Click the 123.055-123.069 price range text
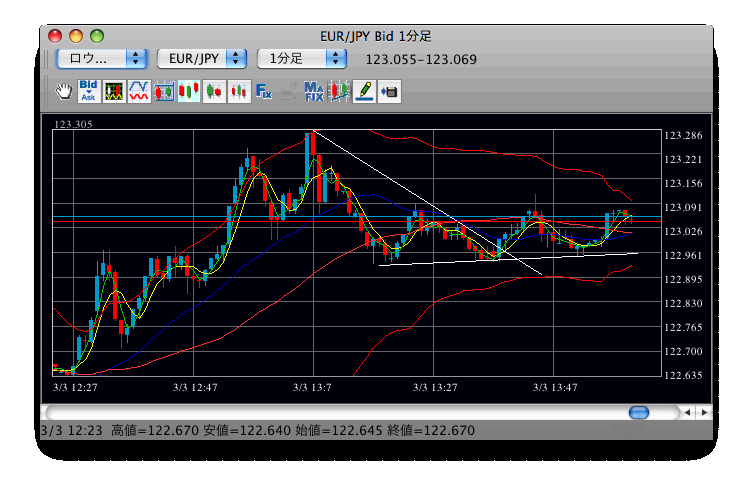The height and width of the screenshot is (495, 753). coord(421,60)
